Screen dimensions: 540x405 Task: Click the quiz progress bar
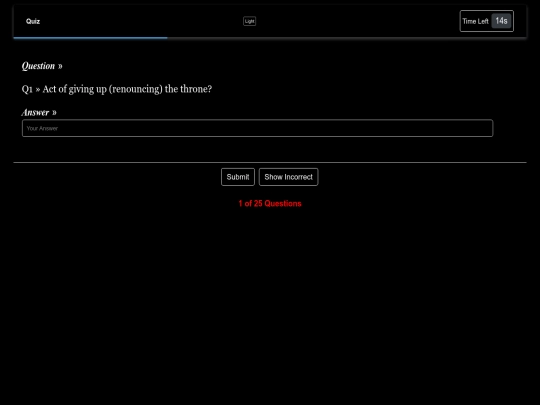click(270, 38)
